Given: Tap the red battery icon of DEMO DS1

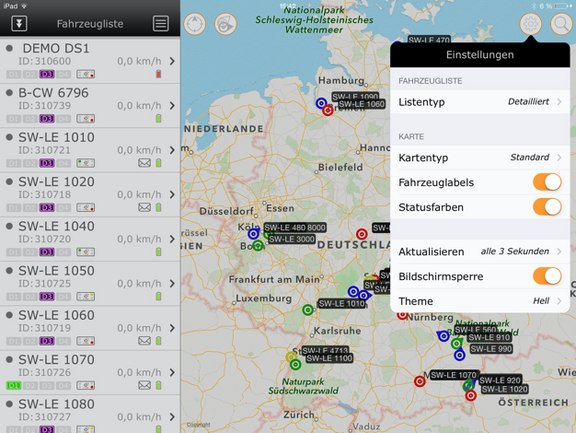Looking at the screenshot, I should click(158, 74).
